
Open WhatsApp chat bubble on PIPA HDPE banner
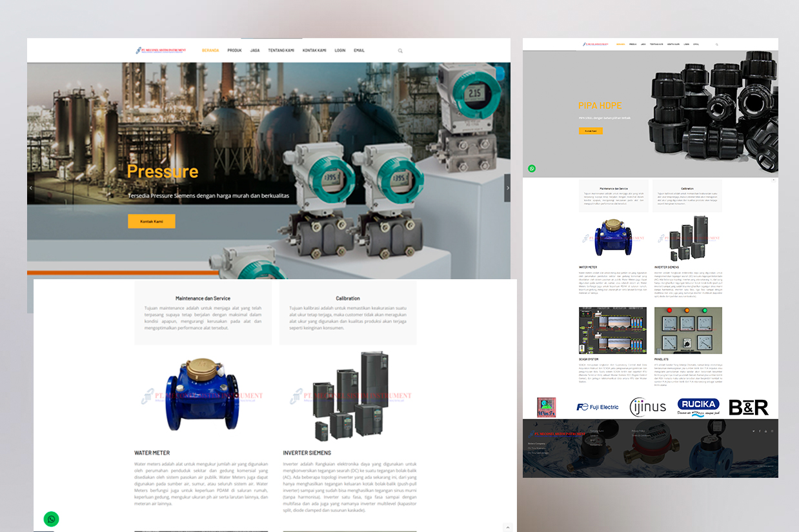532,168
